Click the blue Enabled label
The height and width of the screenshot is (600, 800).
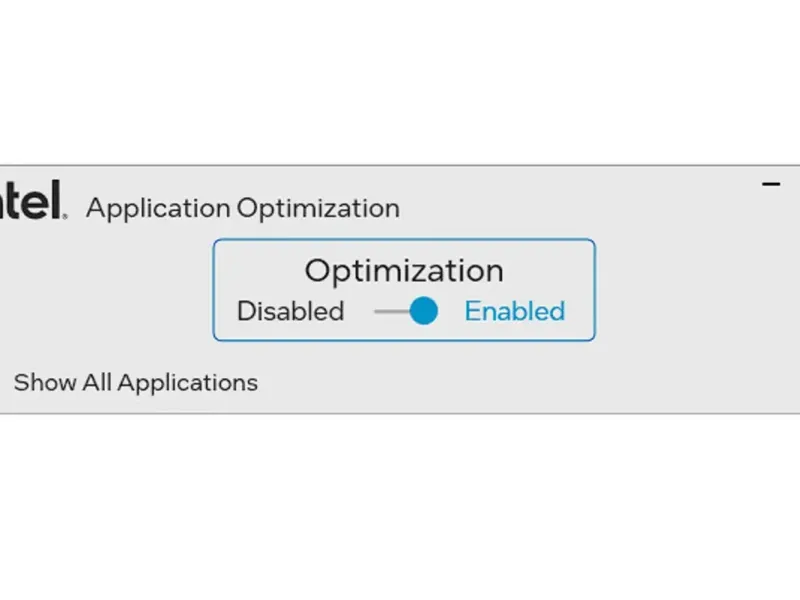coord(514,311)
